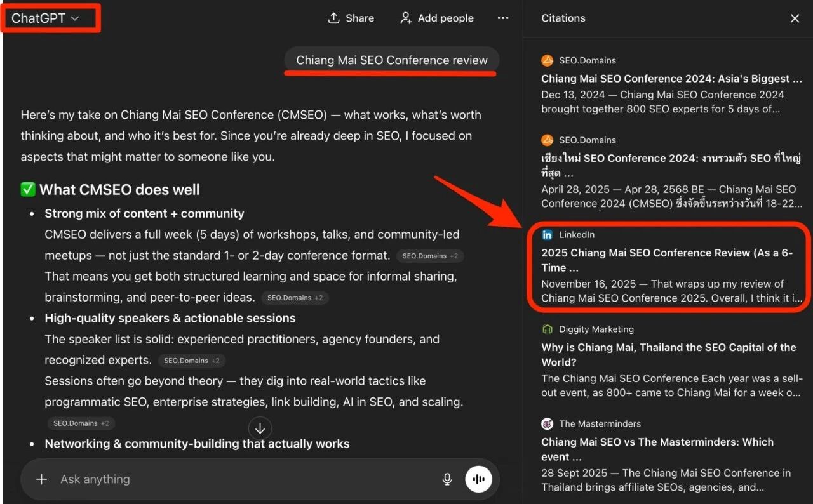The height and width of the screenshot is (504, 813).
Task: Open the conversation options menu with three dots
Action: (x=503, y=18)
